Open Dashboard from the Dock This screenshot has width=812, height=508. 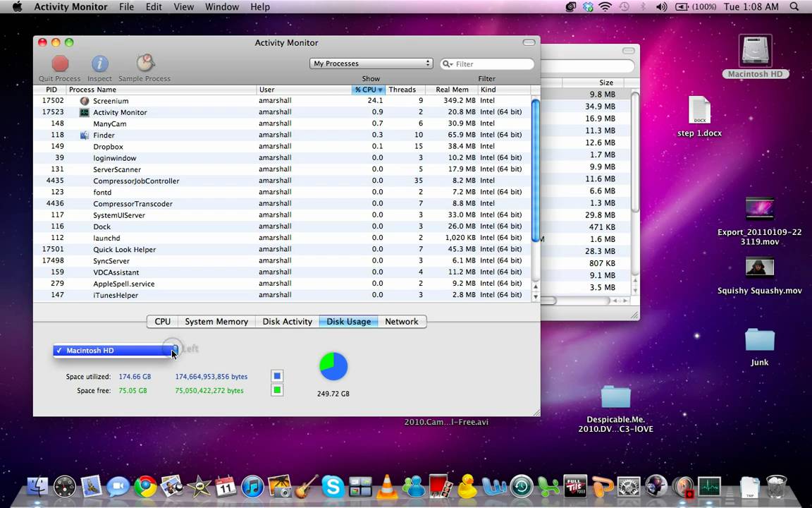pyautogui.click(x=65, y=487)
